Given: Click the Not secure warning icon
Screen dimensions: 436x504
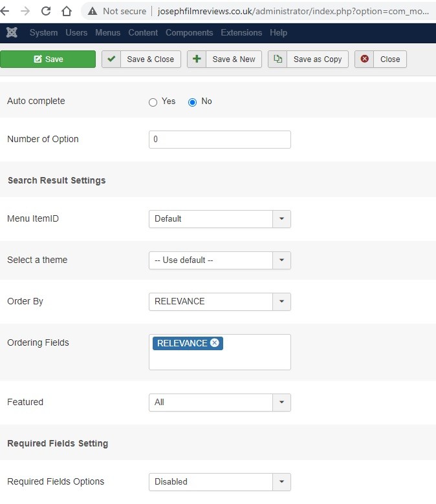Looking at the screenshot, I should click(93, 11).
